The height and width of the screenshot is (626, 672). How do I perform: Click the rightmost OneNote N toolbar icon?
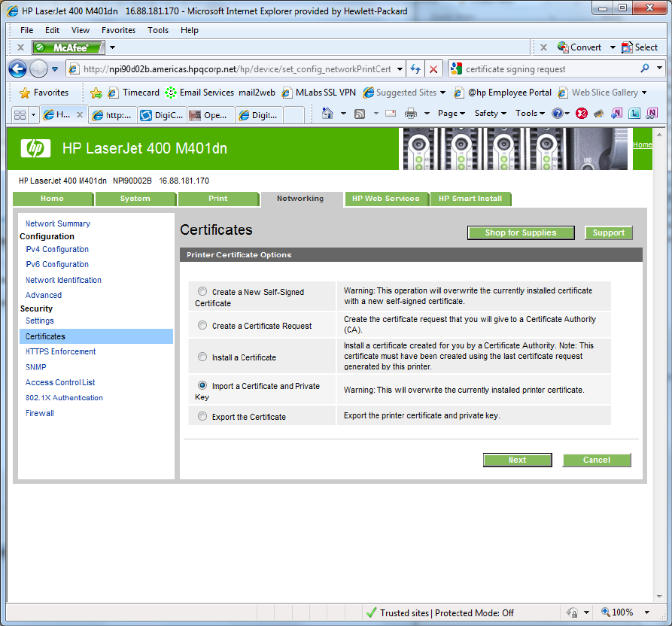point(652,114)
